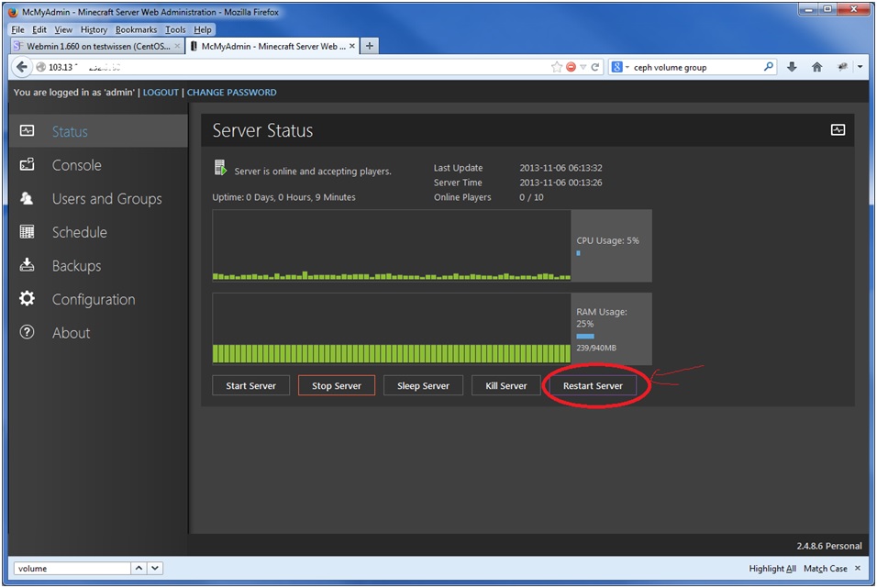Close the find bar with X

coord(858,568)
